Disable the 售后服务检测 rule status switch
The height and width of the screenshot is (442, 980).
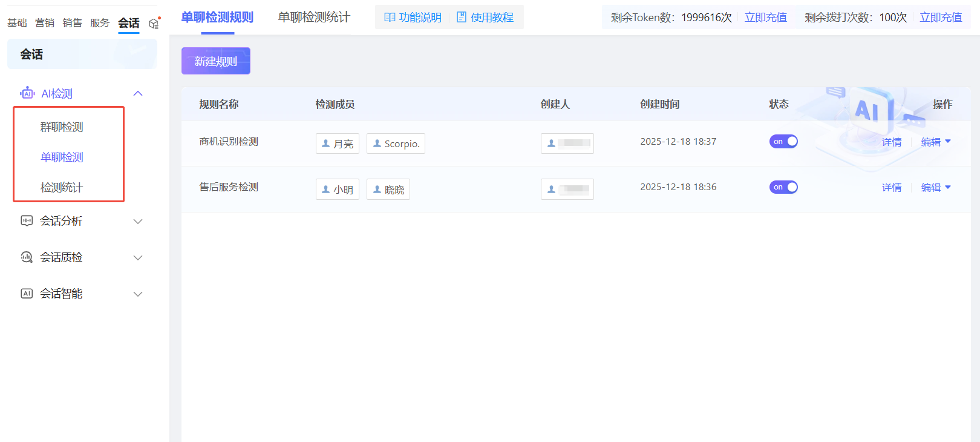pyautogui.click(x=783, y=187)
